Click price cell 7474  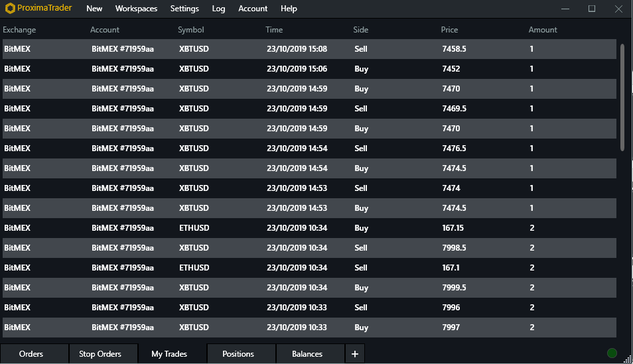click(x=451, y=188)
